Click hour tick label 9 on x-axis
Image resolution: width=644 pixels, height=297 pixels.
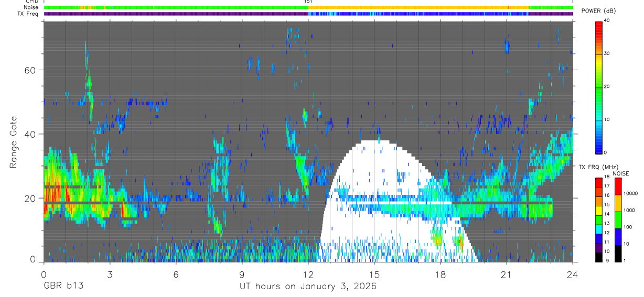point(242,274)
